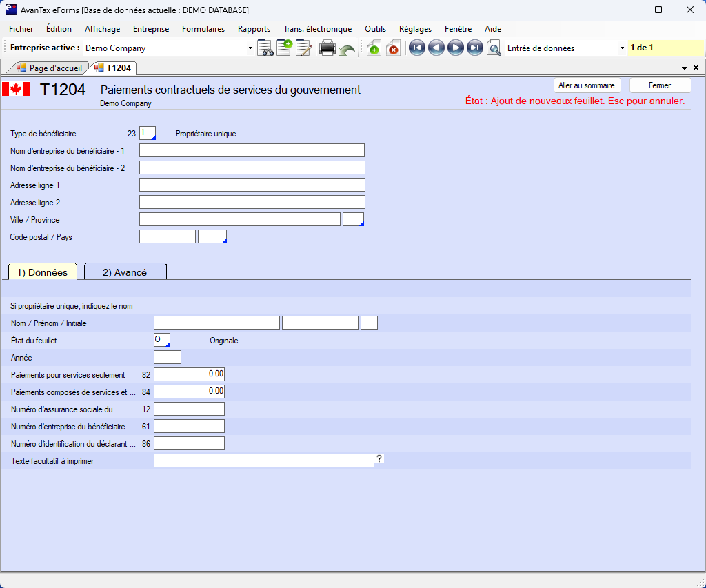Viewport: 706px width, 588px height.
Task: Open the Formulaires menu
Action: tap(203, 29)
